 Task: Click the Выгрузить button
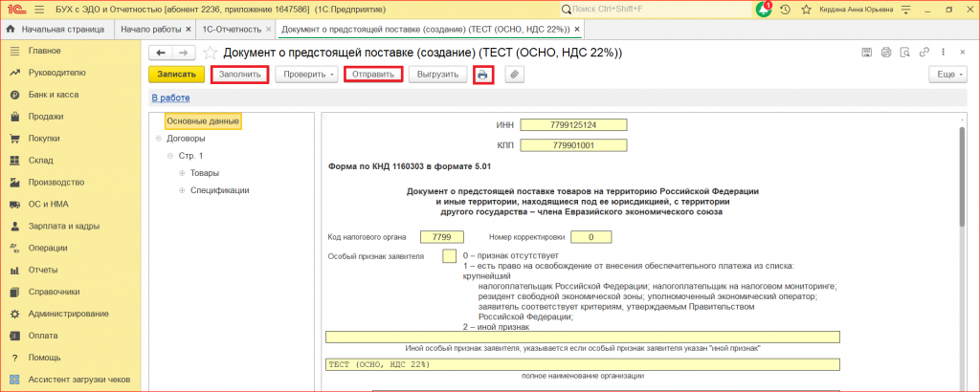(x=438, y=75)
